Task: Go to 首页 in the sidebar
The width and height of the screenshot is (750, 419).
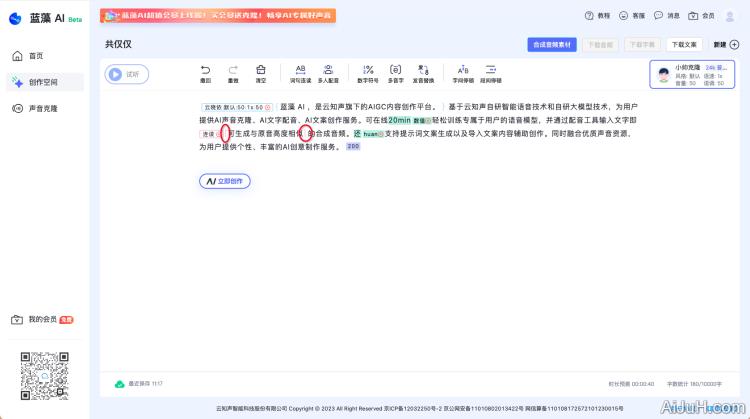Action: [x=36, y=56]
